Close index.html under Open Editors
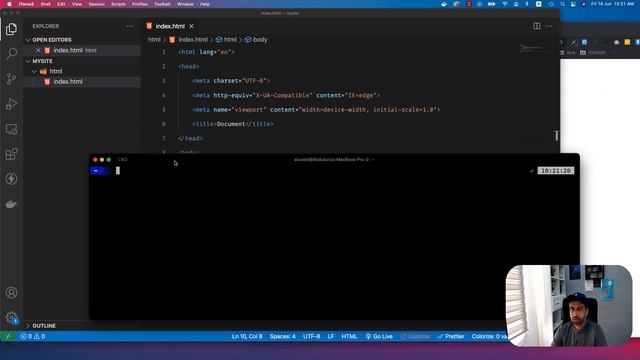The image size is (640, 360). click(38, 50)
